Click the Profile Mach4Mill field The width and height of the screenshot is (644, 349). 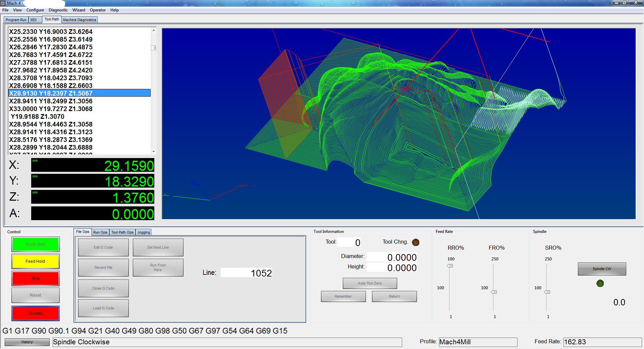(478, 342)
